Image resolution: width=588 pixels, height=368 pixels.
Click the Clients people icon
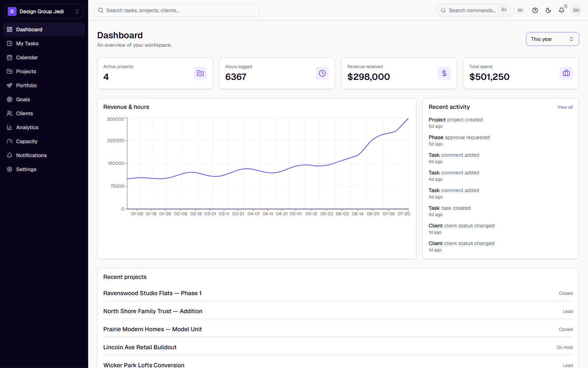(10, 113)
